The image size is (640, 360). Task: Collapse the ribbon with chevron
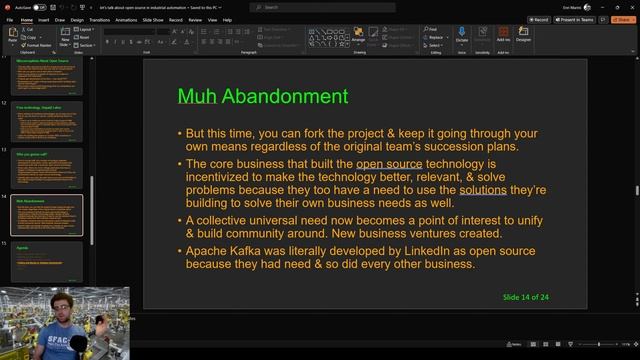tap(633, 52)
